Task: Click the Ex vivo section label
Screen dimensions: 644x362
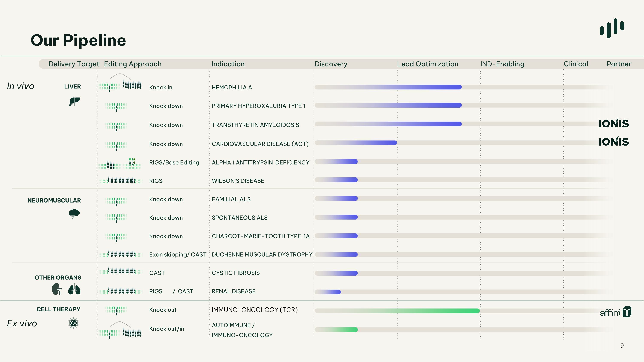Action: tap(22, 323)
